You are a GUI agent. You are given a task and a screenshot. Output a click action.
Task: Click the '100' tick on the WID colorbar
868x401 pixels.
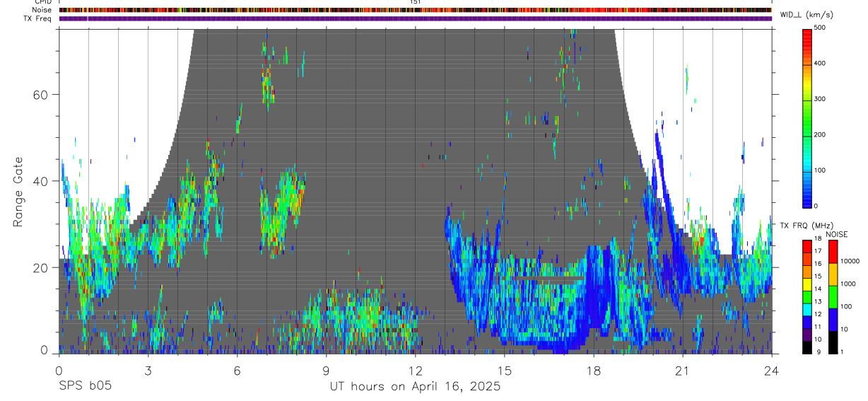pos(820,170)
